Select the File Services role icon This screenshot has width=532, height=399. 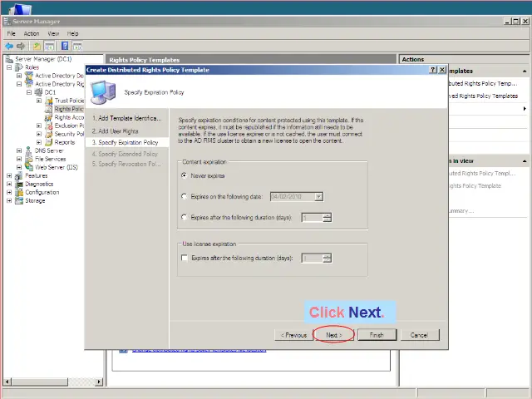(x=29, y=159)
